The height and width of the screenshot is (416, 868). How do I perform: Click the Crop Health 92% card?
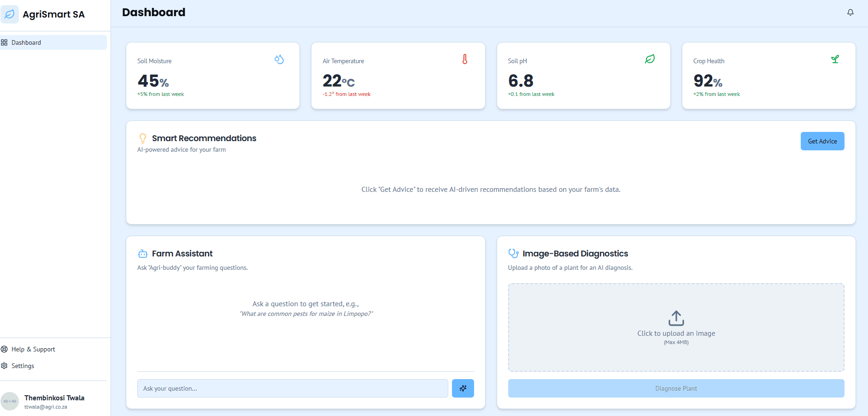tap(768, 76)
